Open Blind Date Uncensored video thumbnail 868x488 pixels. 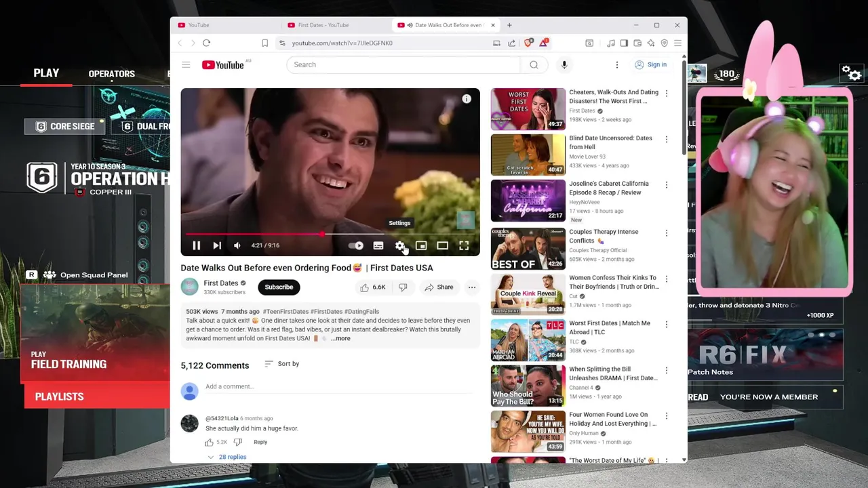click(x=528, y=155)
